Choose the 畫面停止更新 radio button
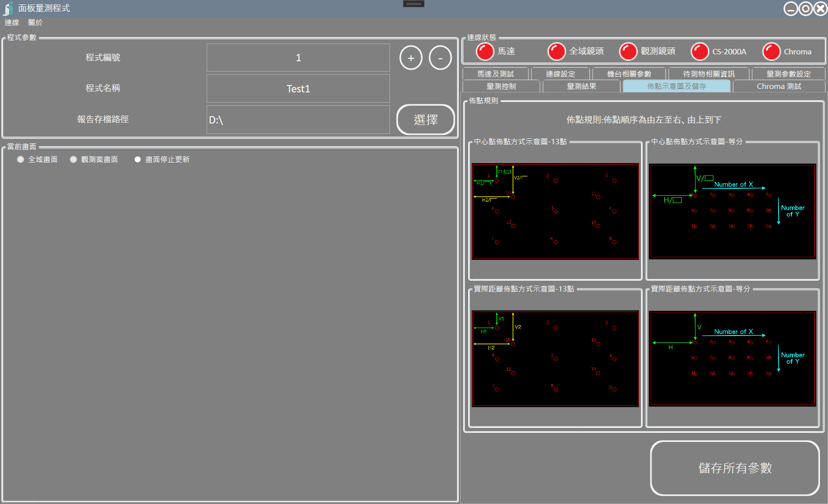 coord(138,160)
